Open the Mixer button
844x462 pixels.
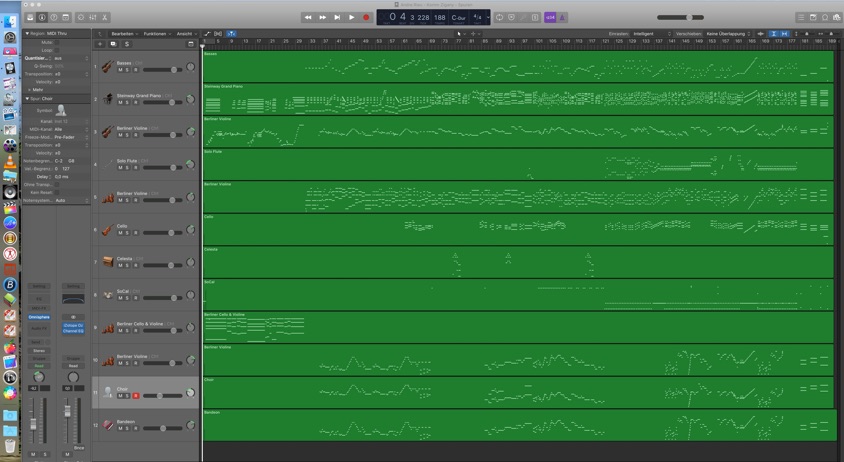(93, 17)
